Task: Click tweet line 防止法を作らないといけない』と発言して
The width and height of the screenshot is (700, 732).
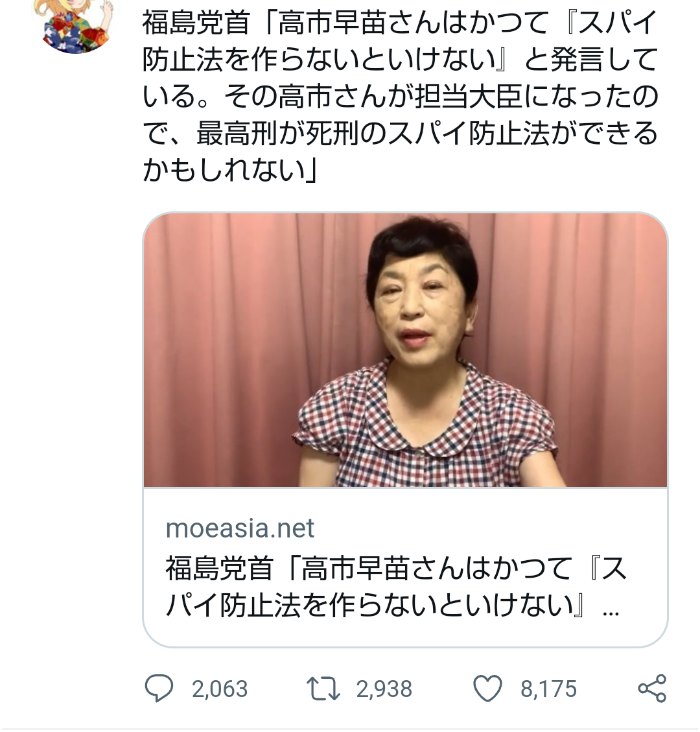Action: point(401,60)
